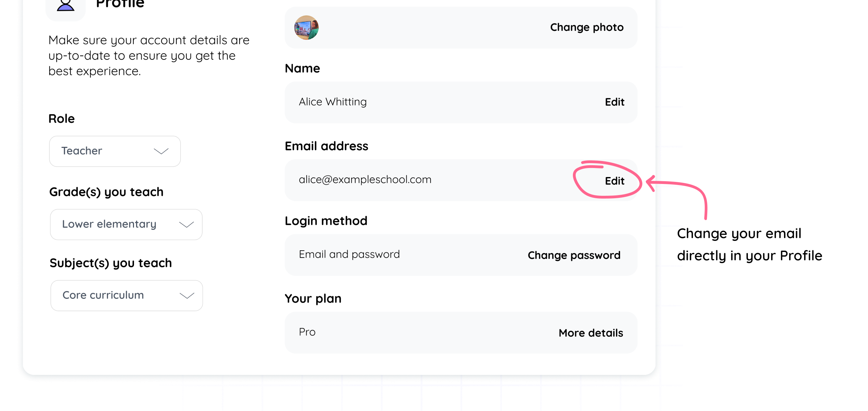Click the circled Edit next to email
This screenshot has height=411, width=868.
[615, 181]
